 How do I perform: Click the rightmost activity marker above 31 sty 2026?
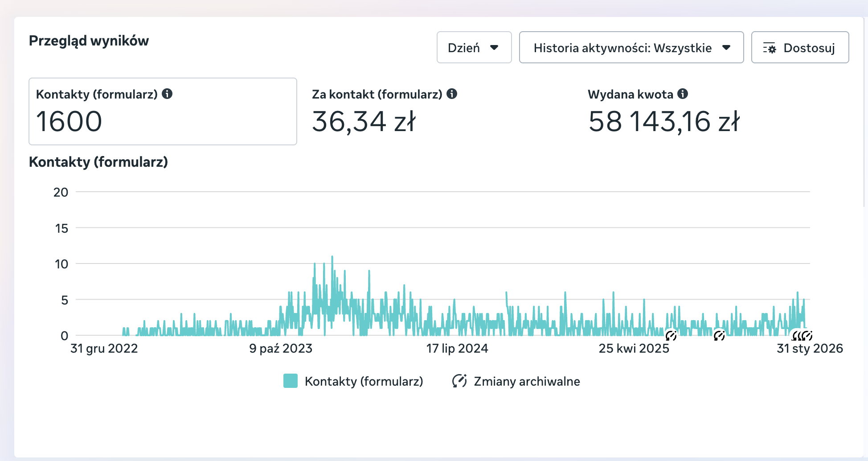(808, 335)
